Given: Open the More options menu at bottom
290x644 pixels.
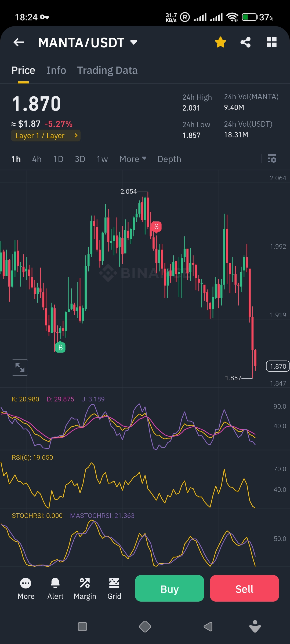Looking at the screenshot, I should coord(26,589).
